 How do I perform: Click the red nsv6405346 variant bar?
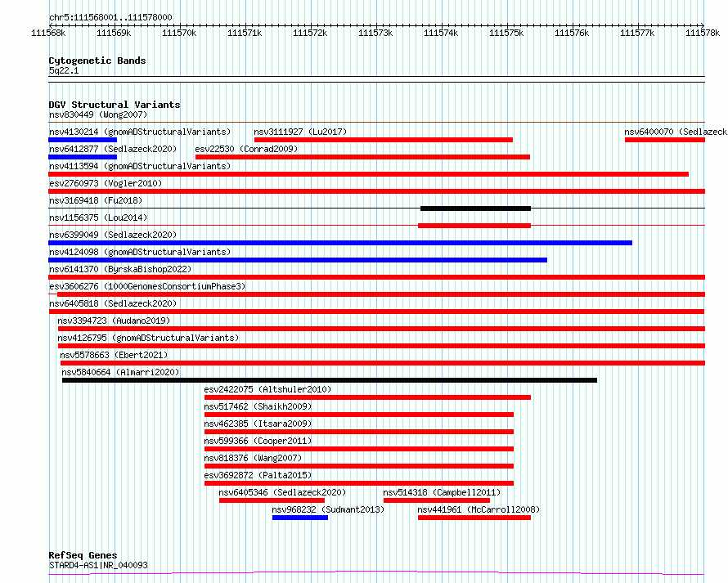click(x=272, y=500)
